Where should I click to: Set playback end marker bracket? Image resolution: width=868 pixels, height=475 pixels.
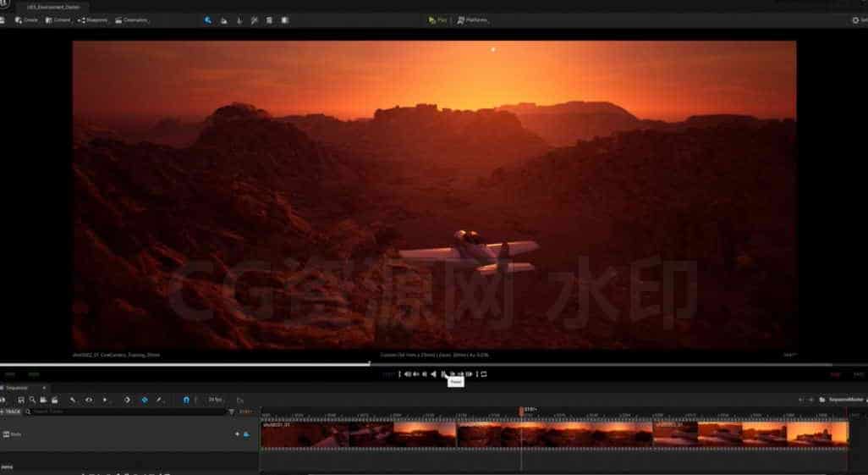pyautogui.click(x=477, y=374)
